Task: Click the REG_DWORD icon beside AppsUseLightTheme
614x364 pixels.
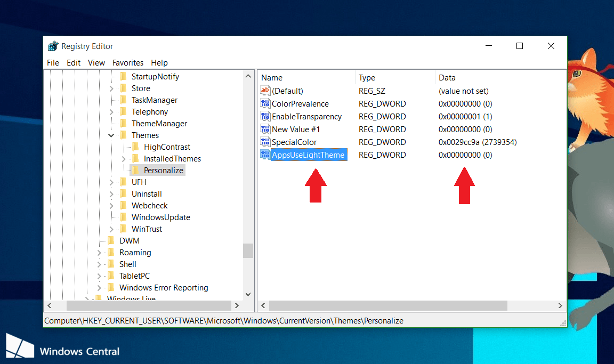Action: pyautogui.click(x=265, y=155)
